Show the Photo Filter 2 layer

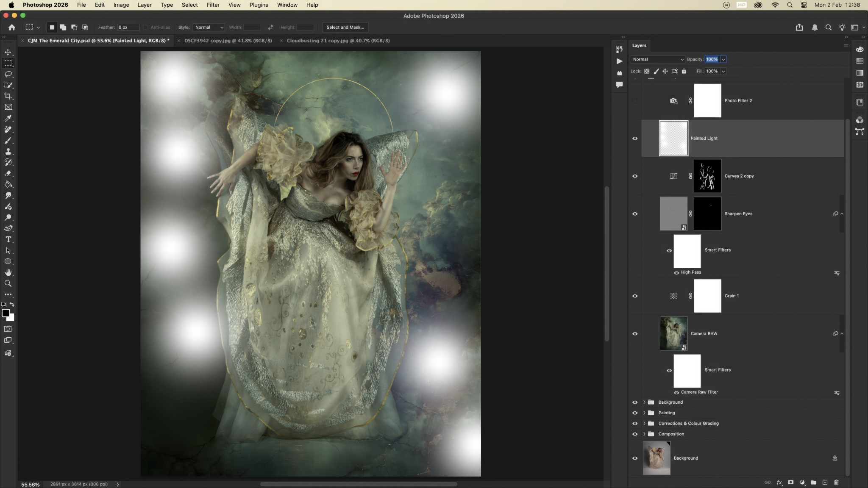(635, 101)
